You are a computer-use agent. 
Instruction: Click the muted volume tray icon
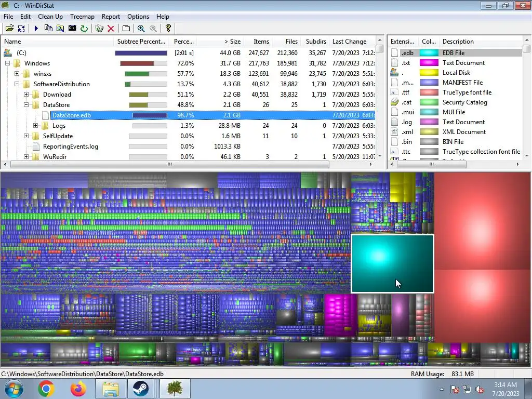pos(480,390)
